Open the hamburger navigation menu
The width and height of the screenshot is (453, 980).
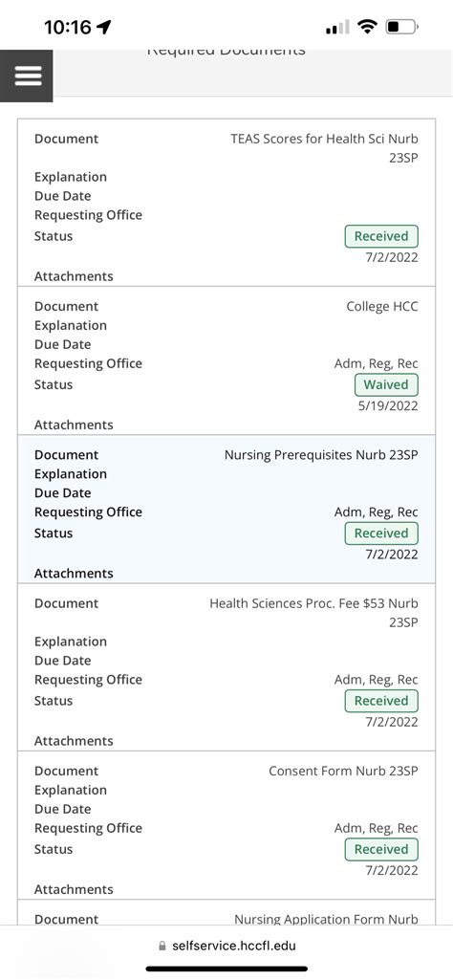click(x=26, y=76)
